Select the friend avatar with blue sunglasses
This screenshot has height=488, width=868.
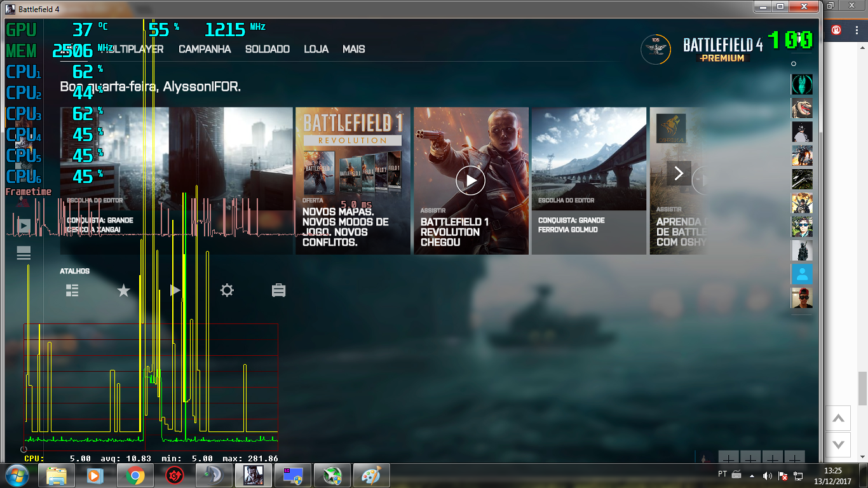802,227
